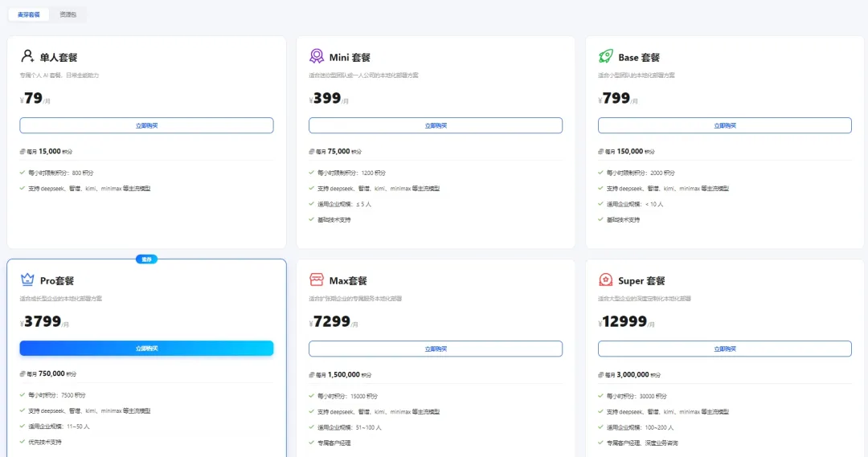This screenshot has width=868, height=457.
Task: Click the ¥12999 /月 price
Action: [626, 322]
